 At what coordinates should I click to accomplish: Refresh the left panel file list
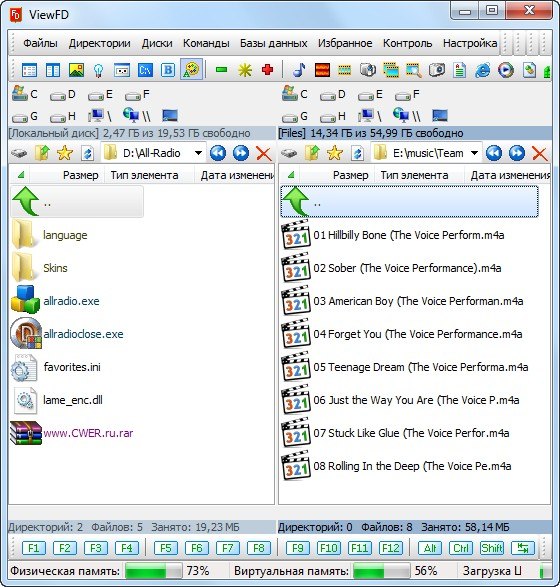[87, 153]
